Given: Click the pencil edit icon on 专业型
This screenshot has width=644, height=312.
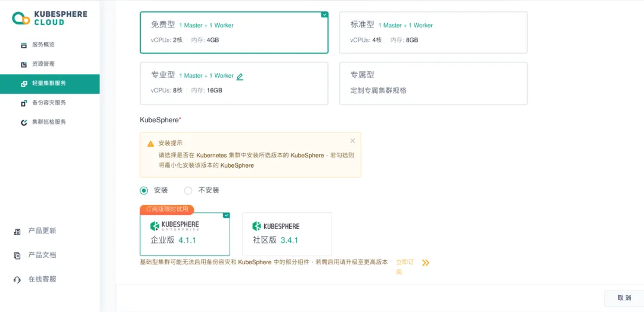Looking at the screenshot, I should [240, 76].
